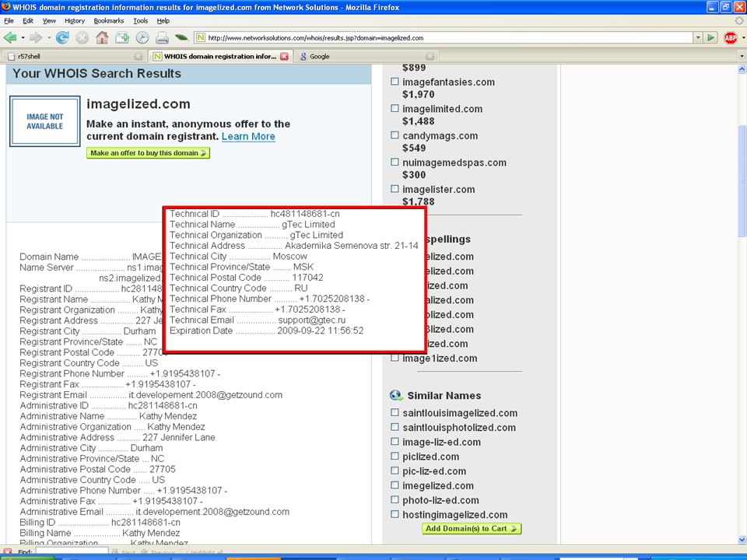The width and height of the screenshot is (747, 560).
Task: Click the green leaf toolbar icon
Action: (x=181, y=37)
